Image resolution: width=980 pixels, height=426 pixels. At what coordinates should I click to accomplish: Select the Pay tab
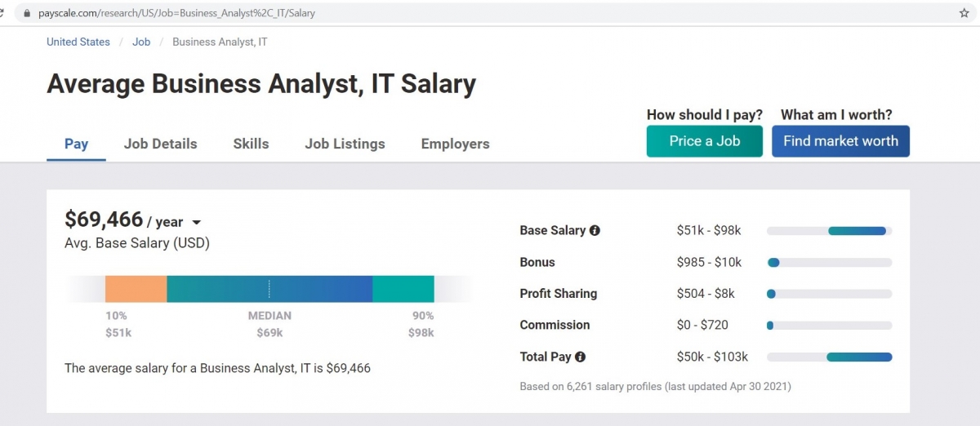(76, 144)
